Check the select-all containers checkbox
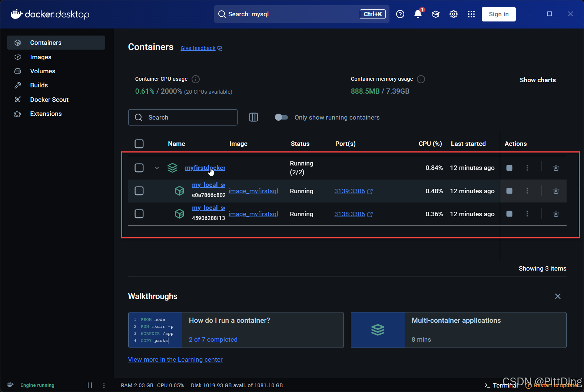 click(x=139, y=144)
